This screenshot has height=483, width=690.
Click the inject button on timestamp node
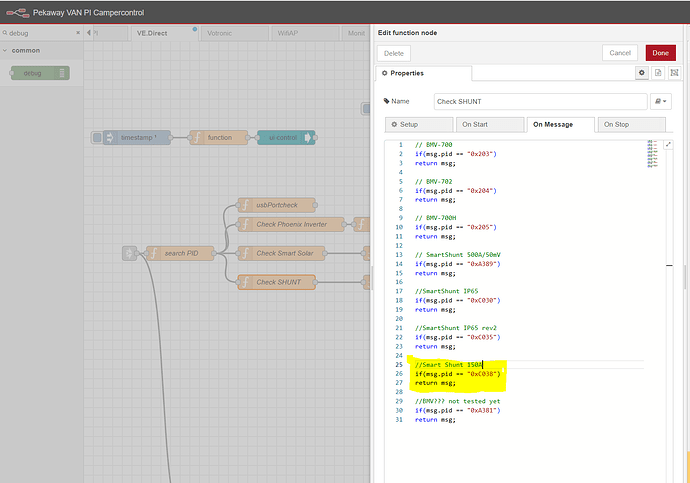point(98,137)
